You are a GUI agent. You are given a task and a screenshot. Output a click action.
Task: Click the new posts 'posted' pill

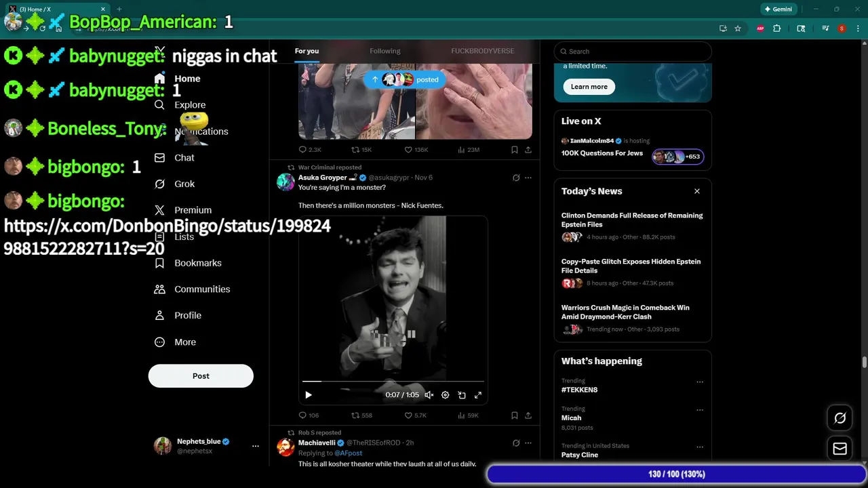(x=405, y=79)
